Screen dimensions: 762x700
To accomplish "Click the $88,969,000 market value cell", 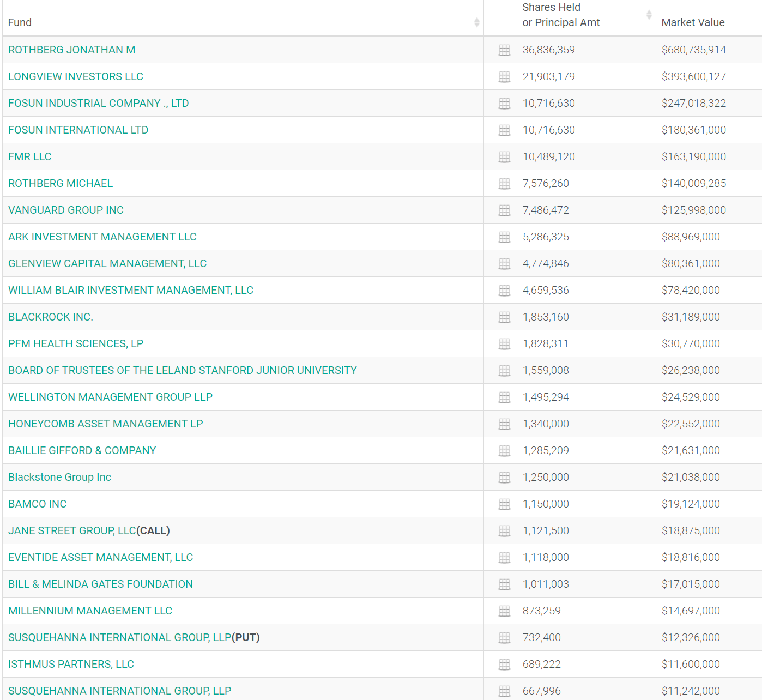I will 691,237.
